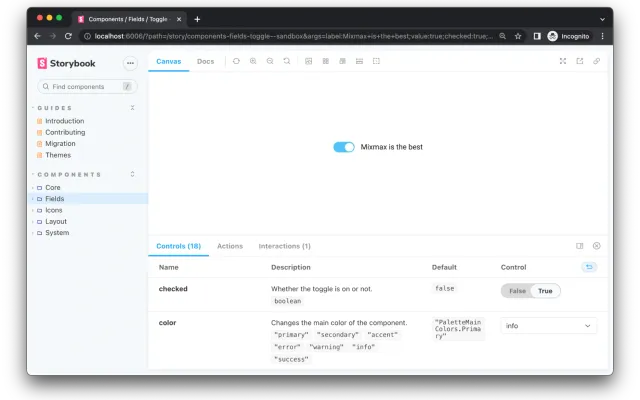Expand the Icons folder
The width and height of the screenshot is (640, 400).
point(53,210)
